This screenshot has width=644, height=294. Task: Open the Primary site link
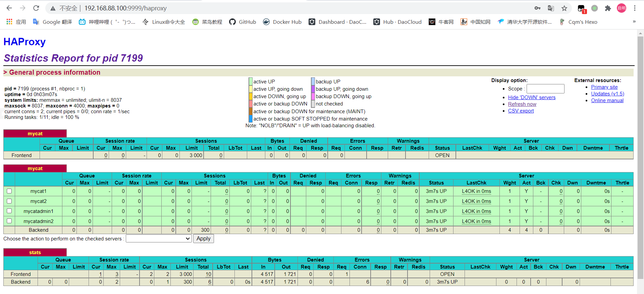[604, 87]
